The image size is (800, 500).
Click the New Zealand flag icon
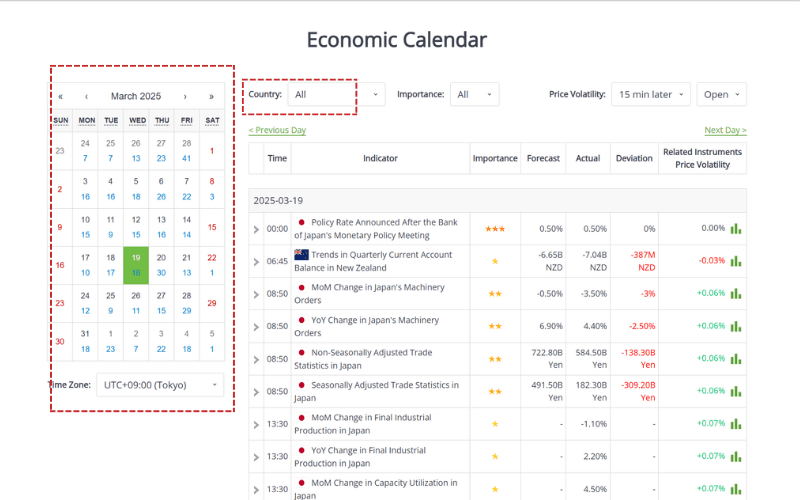pyautogui.click(x=301, y=255)
